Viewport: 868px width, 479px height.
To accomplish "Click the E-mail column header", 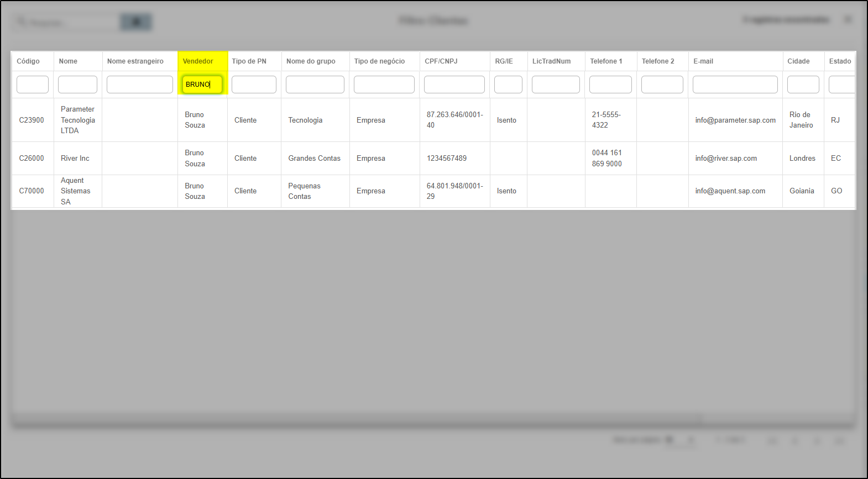I will pyautogui.click(x=703, y=61).
